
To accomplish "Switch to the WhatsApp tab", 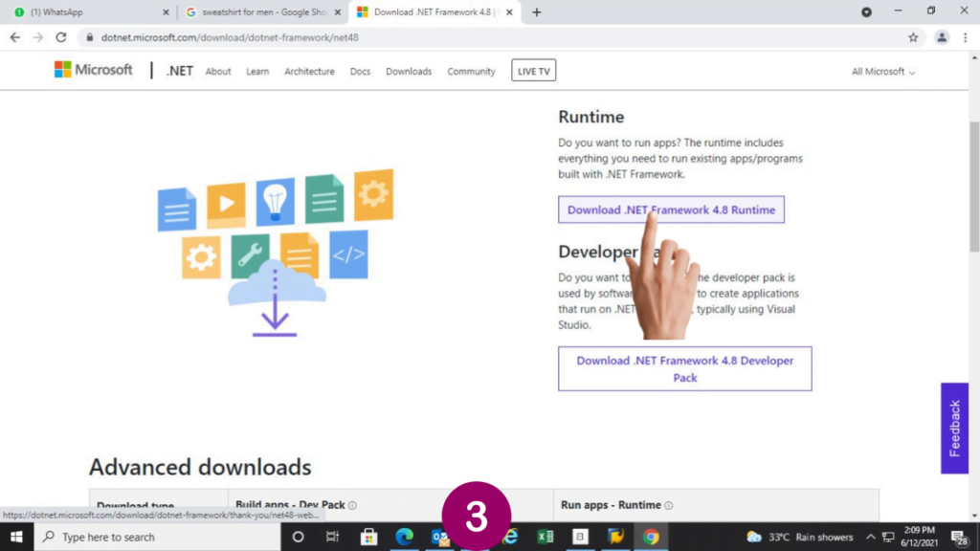I will (91, 11).
